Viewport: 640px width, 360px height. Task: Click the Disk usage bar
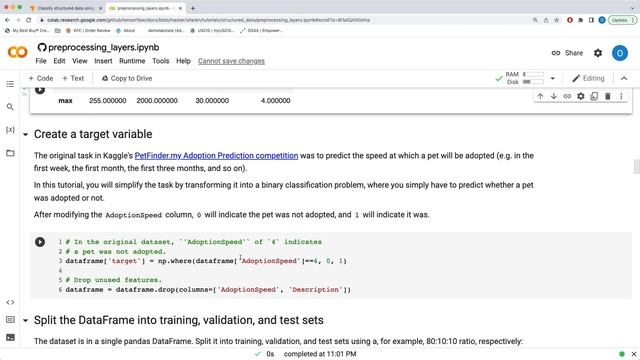coord(533,82)
